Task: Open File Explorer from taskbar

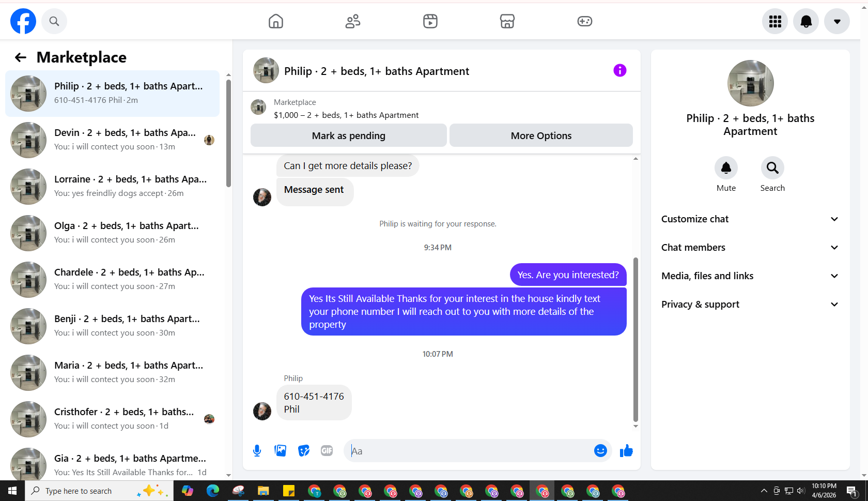Action: (x=263, y=491)
